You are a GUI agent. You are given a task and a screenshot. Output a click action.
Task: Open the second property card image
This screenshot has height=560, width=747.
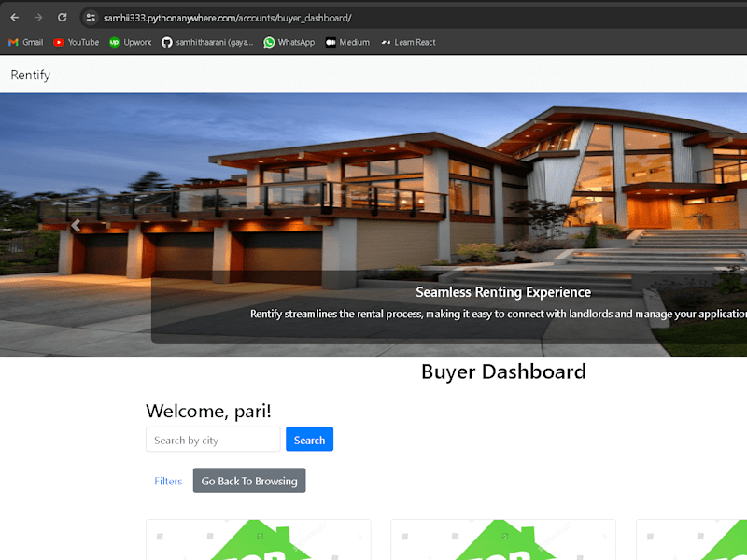click(x=503, y=540)
